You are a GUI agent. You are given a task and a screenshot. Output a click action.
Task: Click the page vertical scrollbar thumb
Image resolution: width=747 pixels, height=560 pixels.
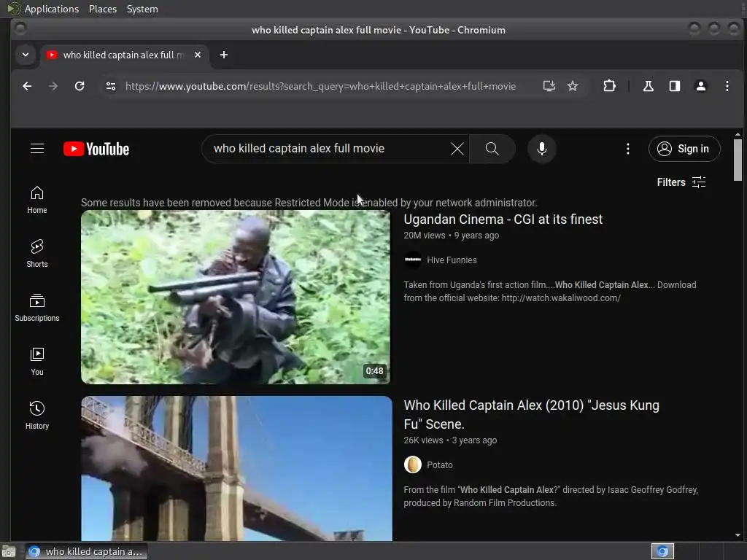(x=738, y=160)
